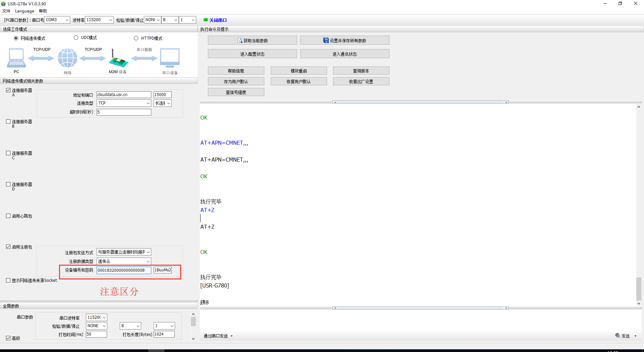
Task: Click the PC computer icon in diagram
Action: point(16,58)
